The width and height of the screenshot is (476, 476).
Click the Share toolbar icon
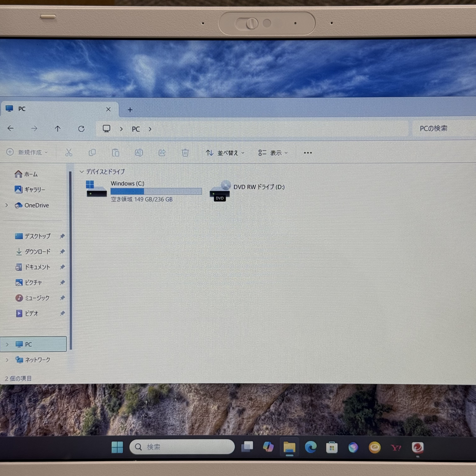[162, 153]
